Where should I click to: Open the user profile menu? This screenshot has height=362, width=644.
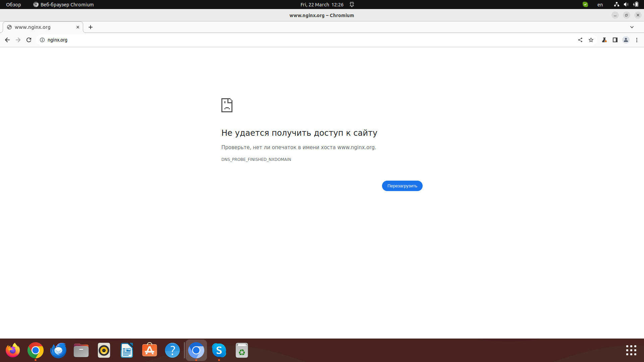point(626,40)
